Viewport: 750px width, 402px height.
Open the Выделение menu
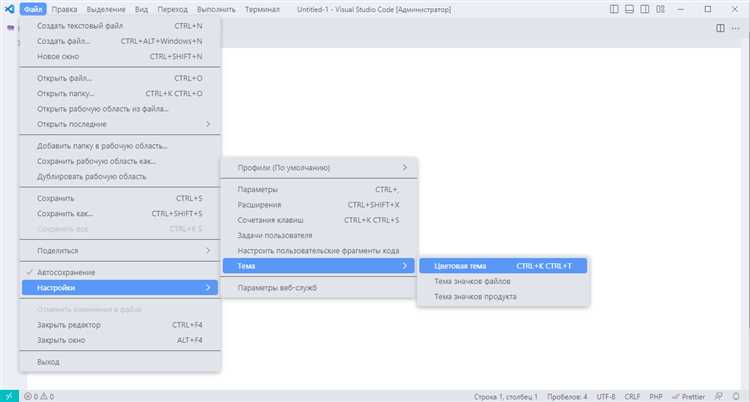106,9
